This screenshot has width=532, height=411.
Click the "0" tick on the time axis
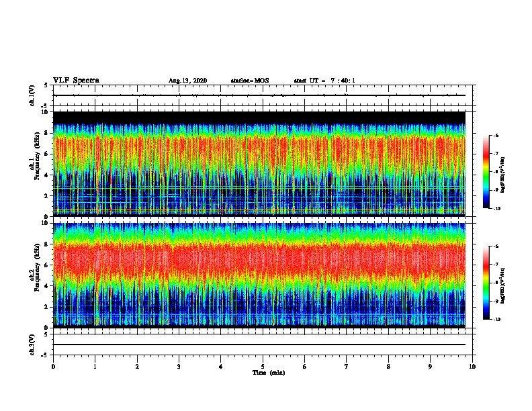[53, 367]
